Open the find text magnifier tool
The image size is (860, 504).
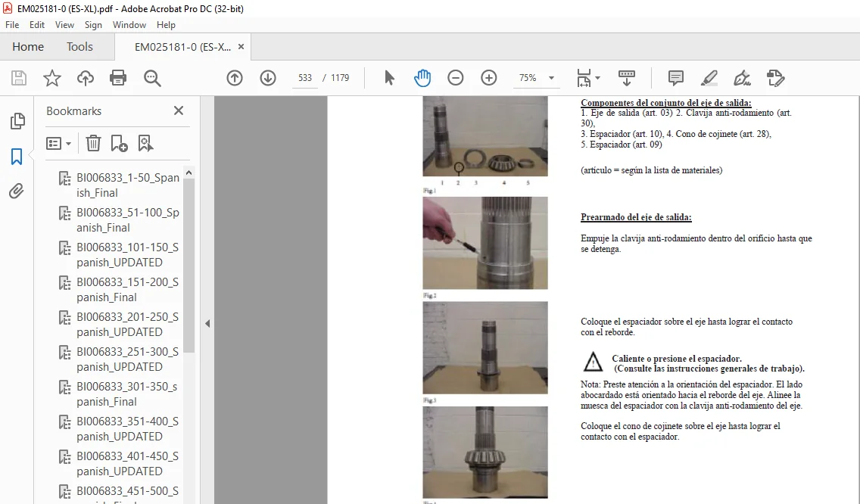[152, 78]
